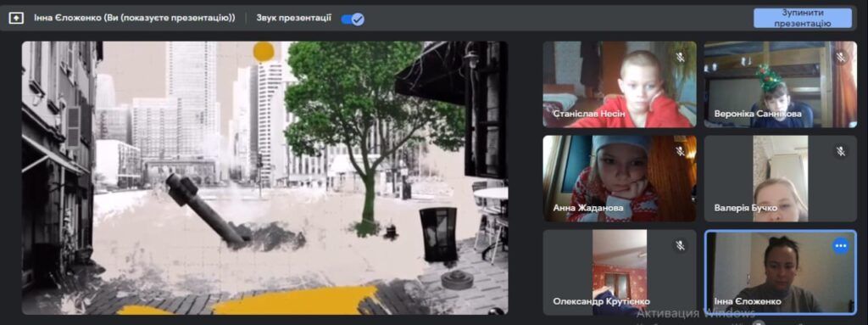This screenshot has width=868, height=325.
Task: Click muted mic icon on Анна Жаданова tile
Action: 681,151
